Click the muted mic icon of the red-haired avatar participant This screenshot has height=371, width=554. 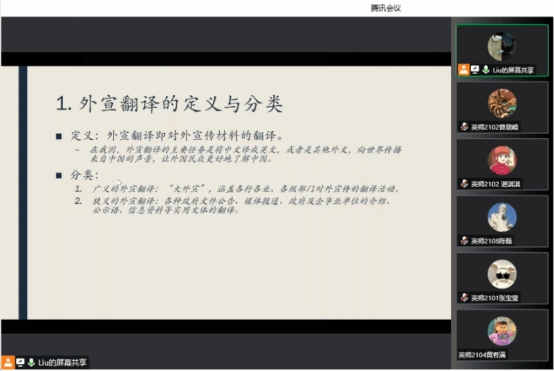(x=465, y=183)
